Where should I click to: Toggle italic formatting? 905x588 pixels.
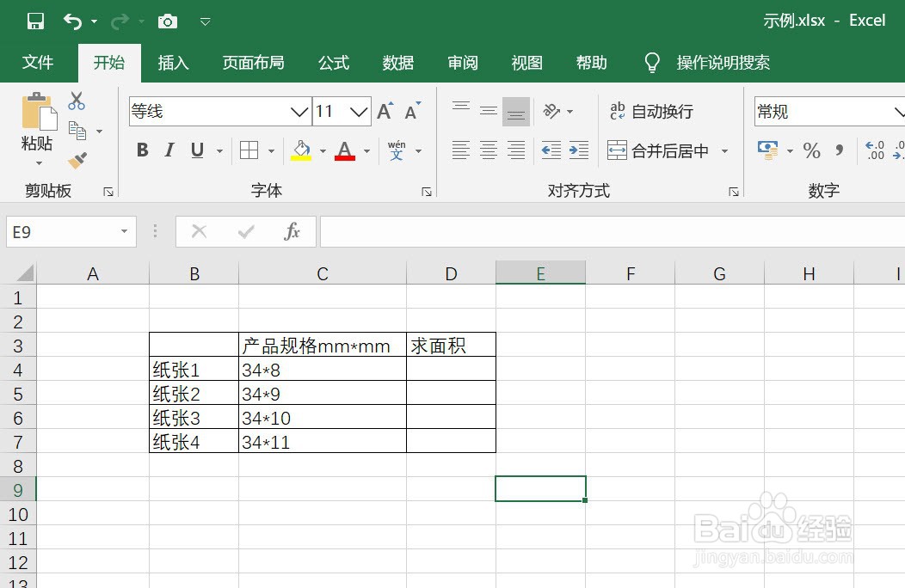[169, 150]
